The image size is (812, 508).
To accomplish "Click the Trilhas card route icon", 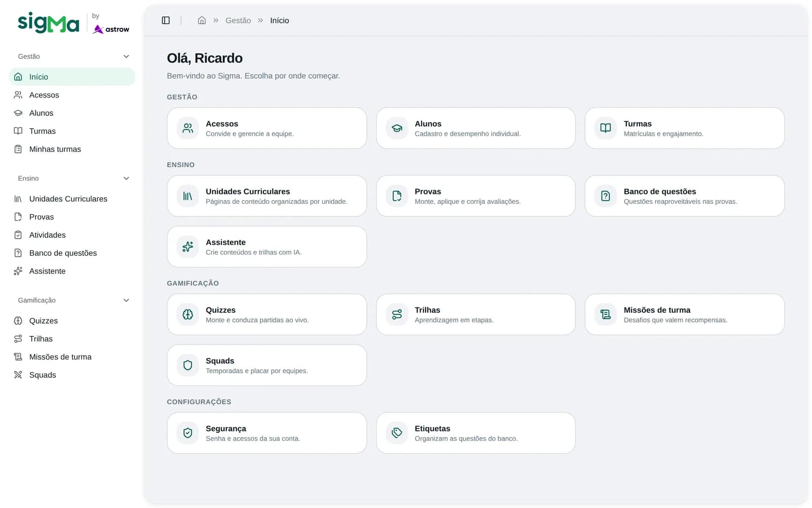I will pos(397,314).
